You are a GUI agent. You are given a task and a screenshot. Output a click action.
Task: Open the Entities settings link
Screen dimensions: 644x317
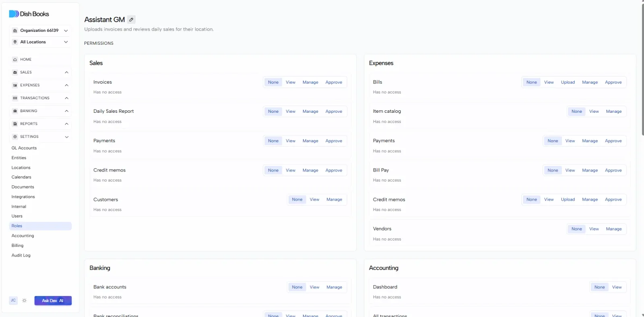click(19, 158)
